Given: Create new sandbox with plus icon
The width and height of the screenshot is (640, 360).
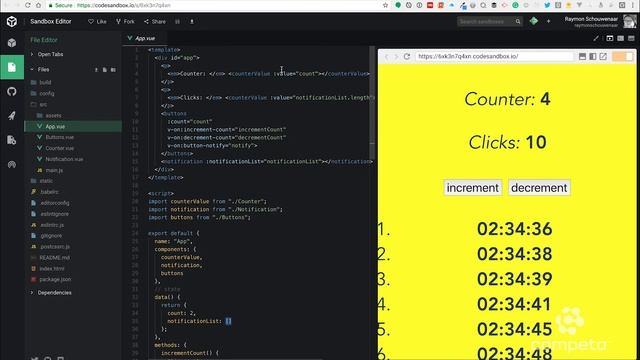Looking at the screenshot, I should click(x=549, y=21).
